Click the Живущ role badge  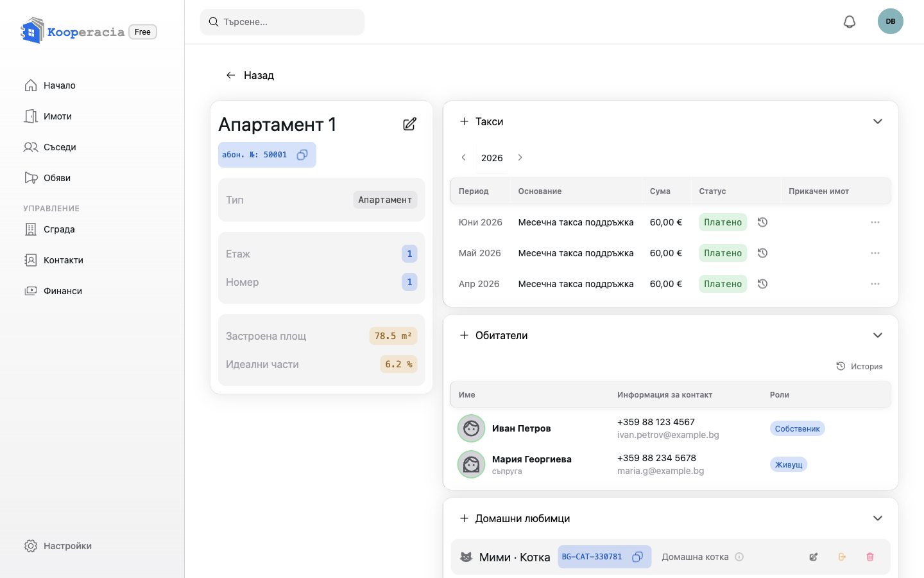(x=789, y=464)
